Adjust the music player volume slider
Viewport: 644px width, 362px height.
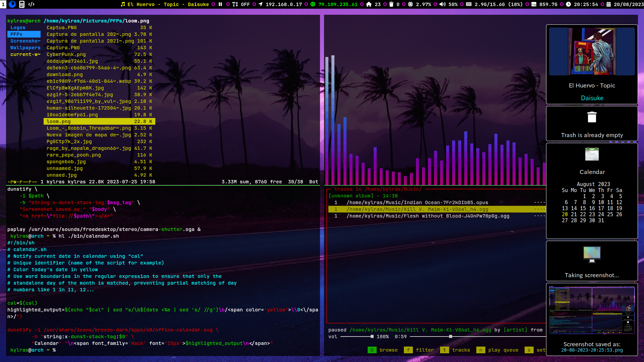click(357, 337)
